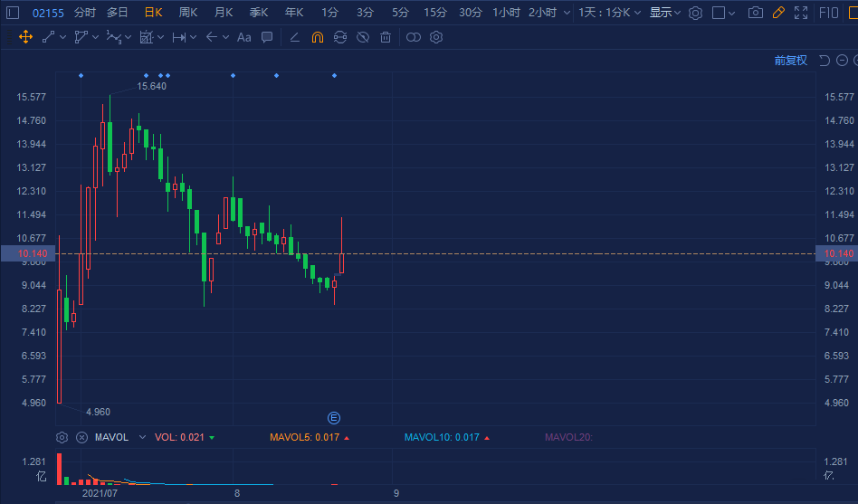Select the Aa text annotation tool
This screenshot has width=858, height=504.
(244, 37)
